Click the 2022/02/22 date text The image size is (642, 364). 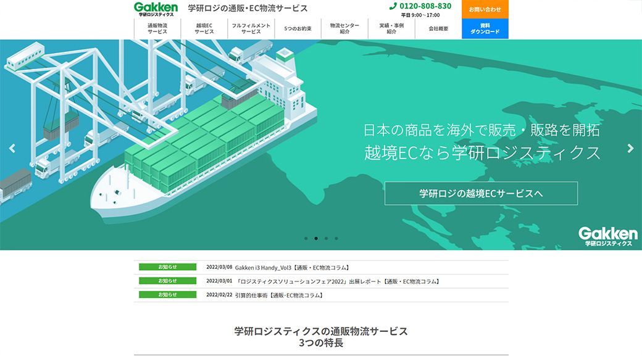[x=219, y=295]
